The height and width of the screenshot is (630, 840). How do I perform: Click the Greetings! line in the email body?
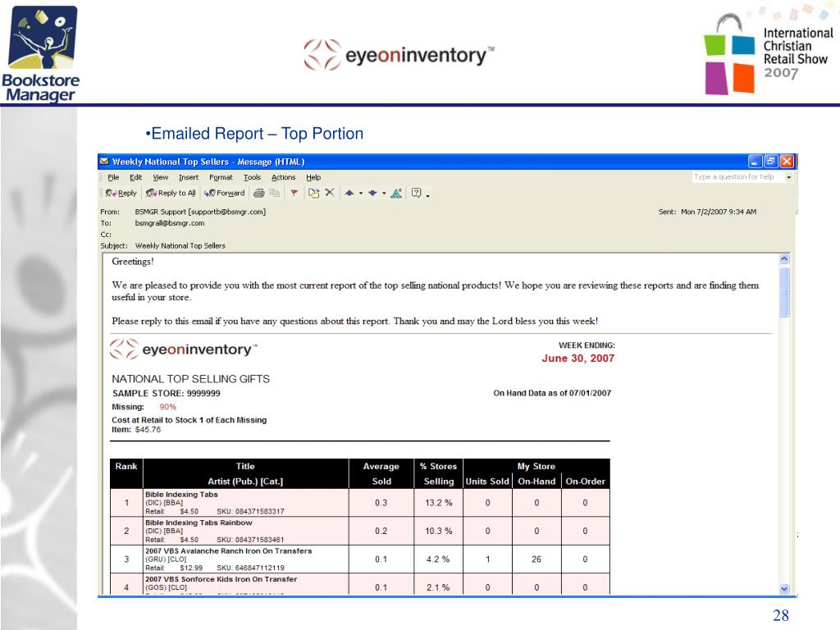[x=132, y=262]
